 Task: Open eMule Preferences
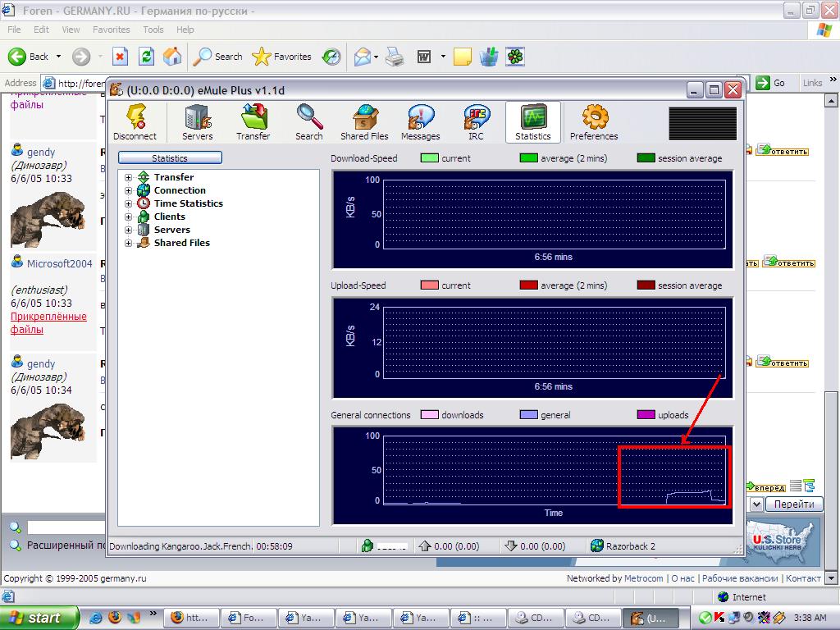(x=594, y=123)
